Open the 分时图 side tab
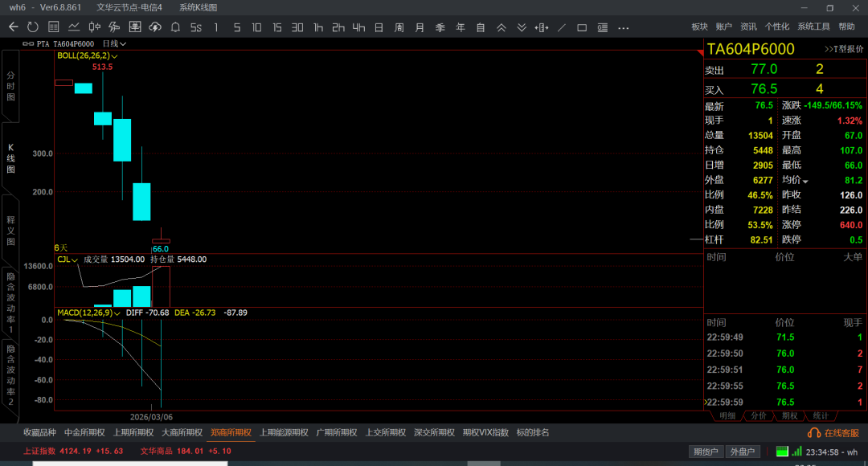868x466 pixels. (10, 86)
